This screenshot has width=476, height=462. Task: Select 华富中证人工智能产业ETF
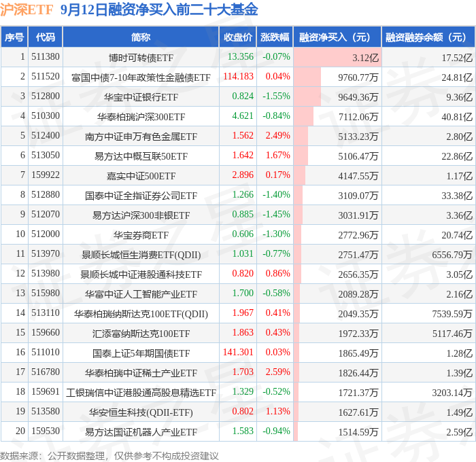pos(141,294)
